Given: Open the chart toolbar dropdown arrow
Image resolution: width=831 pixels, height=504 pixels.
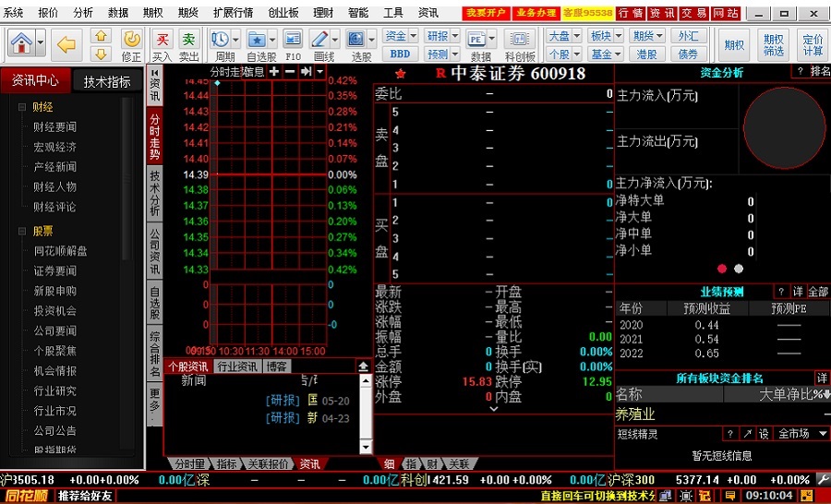Looking at the screenshot, I should tap(319, 72).
